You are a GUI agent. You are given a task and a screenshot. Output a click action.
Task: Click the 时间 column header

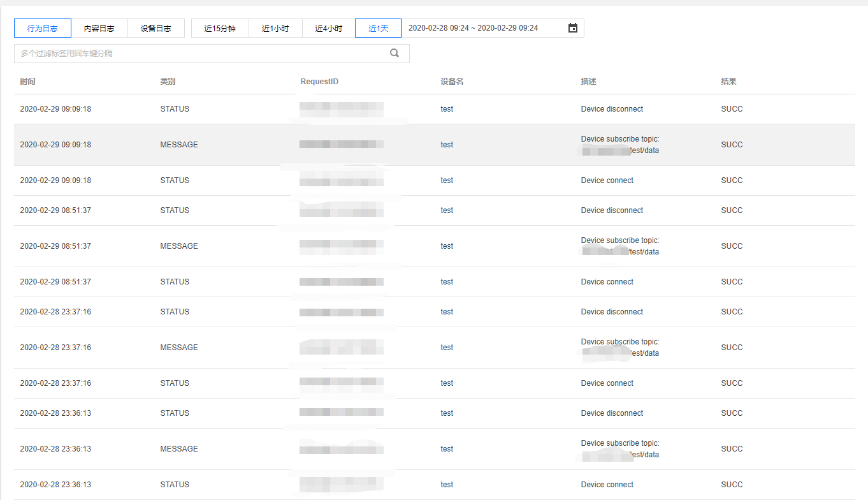[27, 81]
